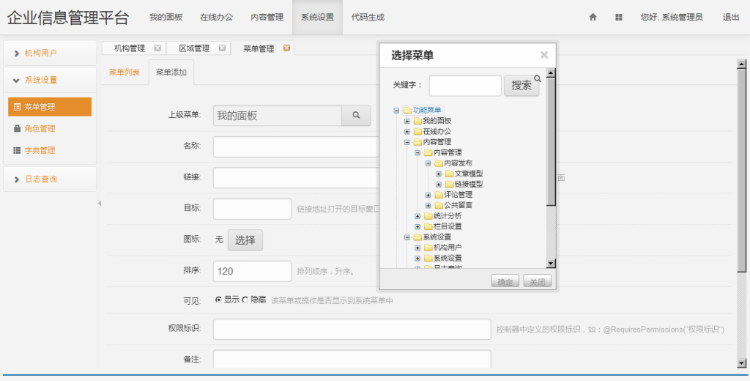750x381 pixels.
Task: Click the page scrollbar down arrow
Action: point(741,363)
